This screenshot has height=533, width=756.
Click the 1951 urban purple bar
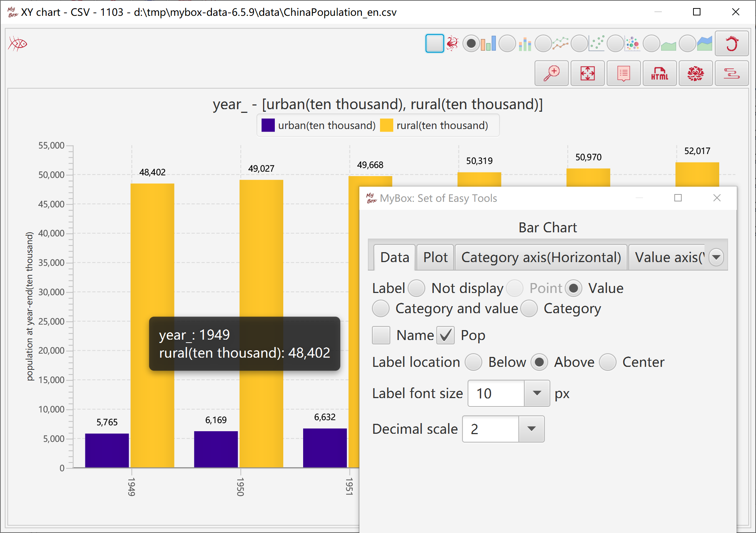[325, 448]
